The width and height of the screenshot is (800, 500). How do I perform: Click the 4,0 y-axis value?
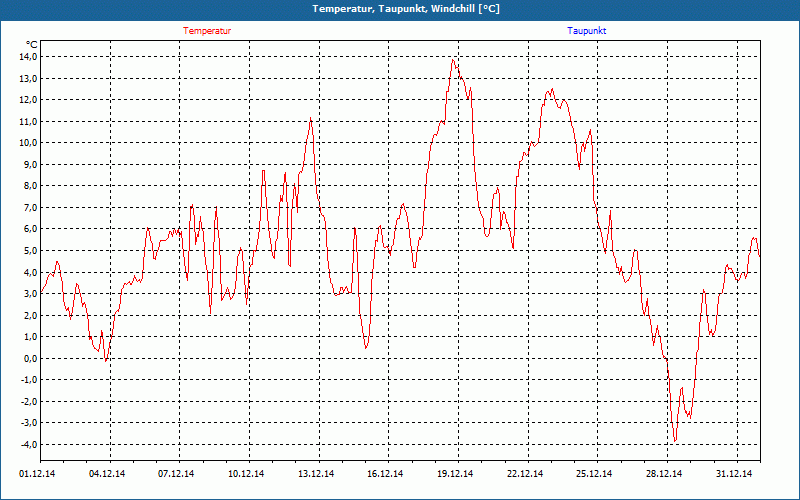(x=31, y=272)
